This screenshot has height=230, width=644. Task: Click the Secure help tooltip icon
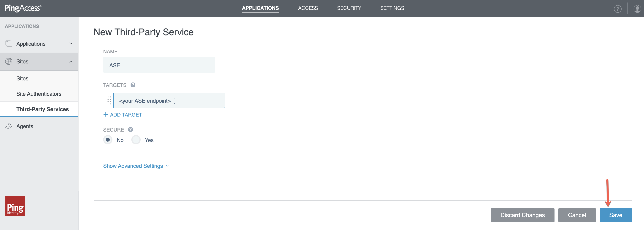(x=130, y=130)
